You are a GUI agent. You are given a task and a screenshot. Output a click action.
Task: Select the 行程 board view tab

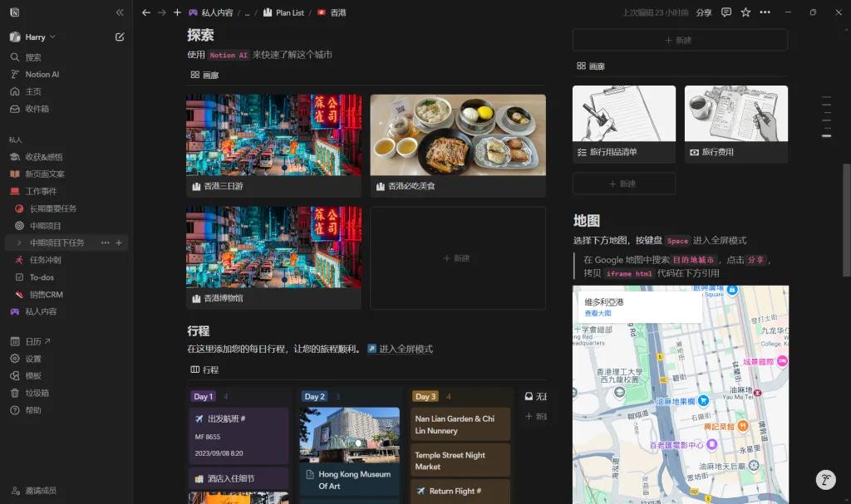click(204, 369)
